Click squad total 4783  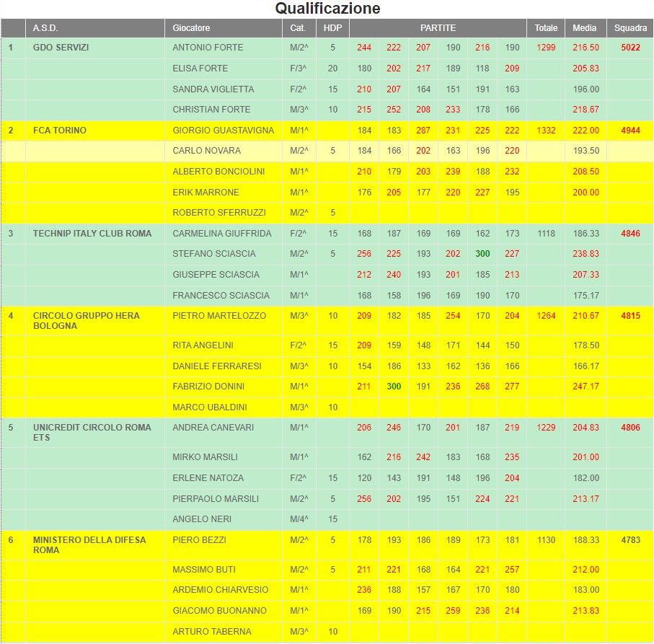pos(630,540)
